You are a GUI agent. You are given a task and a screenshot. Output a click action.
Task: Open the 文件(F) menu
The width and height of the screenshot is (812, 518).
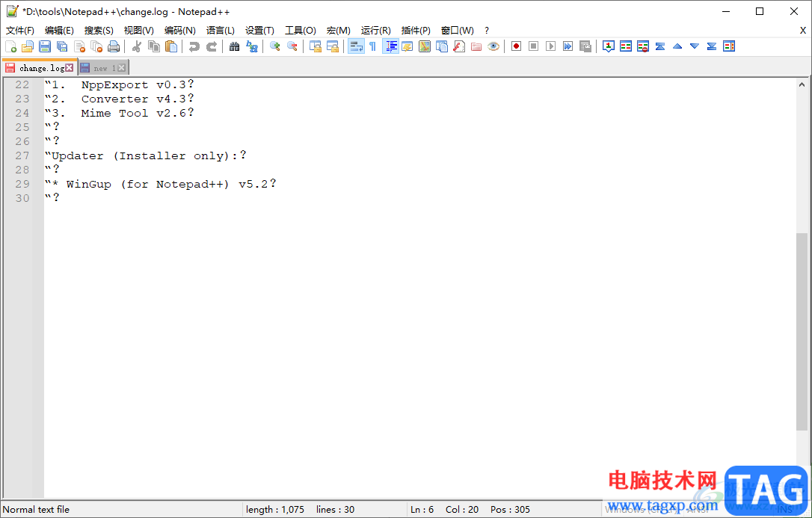coord(20,31)
